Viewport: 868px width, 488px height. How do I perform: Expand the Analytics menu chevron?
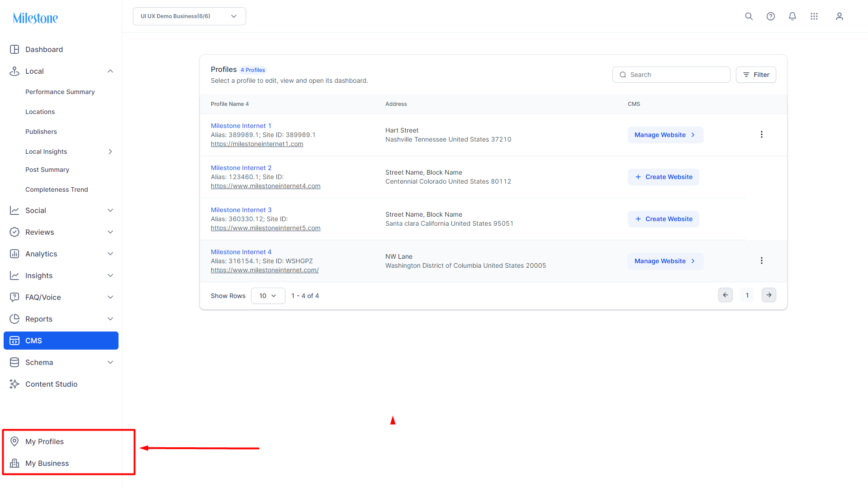click(110, 254)
